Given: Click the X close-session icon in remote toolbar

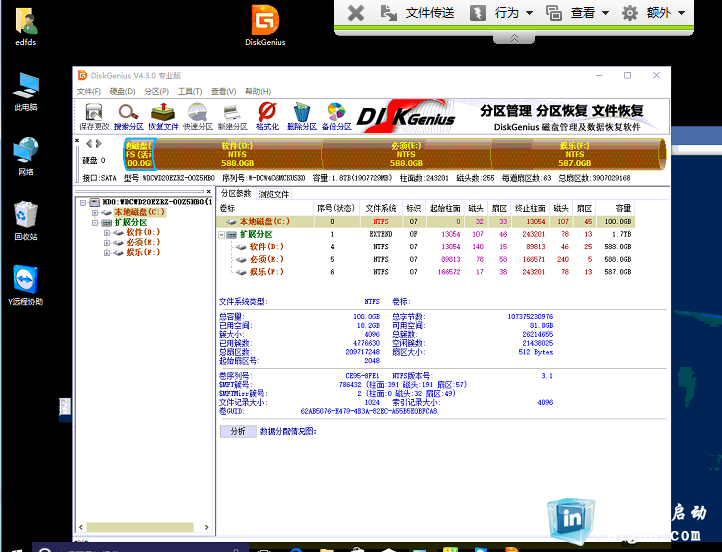Looking at the screenshot, I should pyautogui.click(x=355, y=13).
